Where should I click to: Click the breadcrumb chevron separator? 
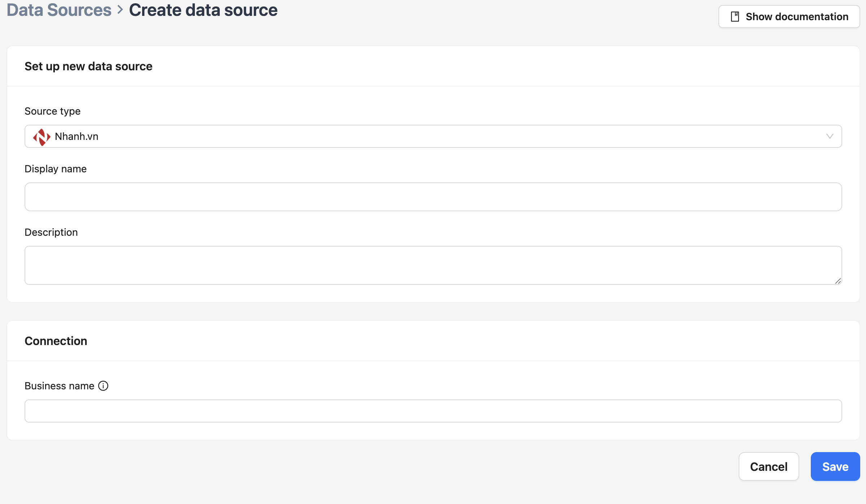120,10
